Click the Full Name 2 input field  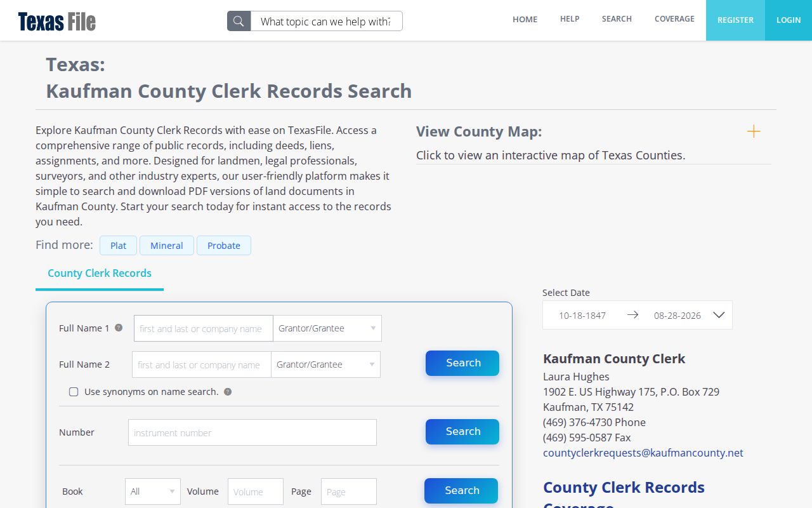click(x=202, y=364)
